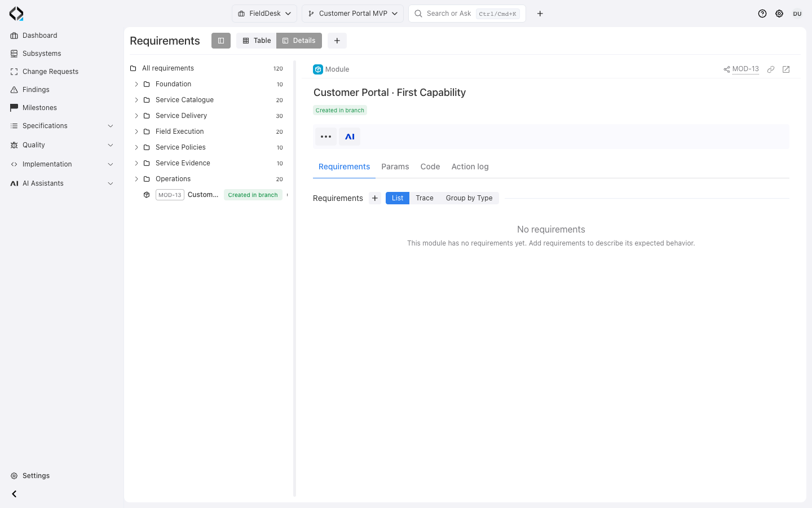Copy link using the chain icon
The image size is (812, 508).
point(771,69)
